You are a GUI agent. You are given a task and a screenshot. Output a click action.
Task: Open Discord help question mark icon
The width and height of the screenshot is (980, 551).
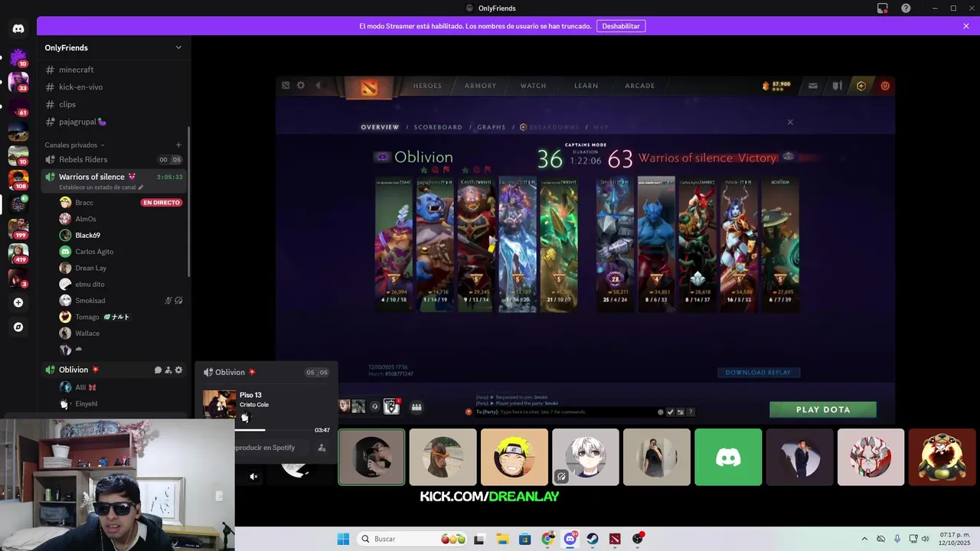(906, 8)
